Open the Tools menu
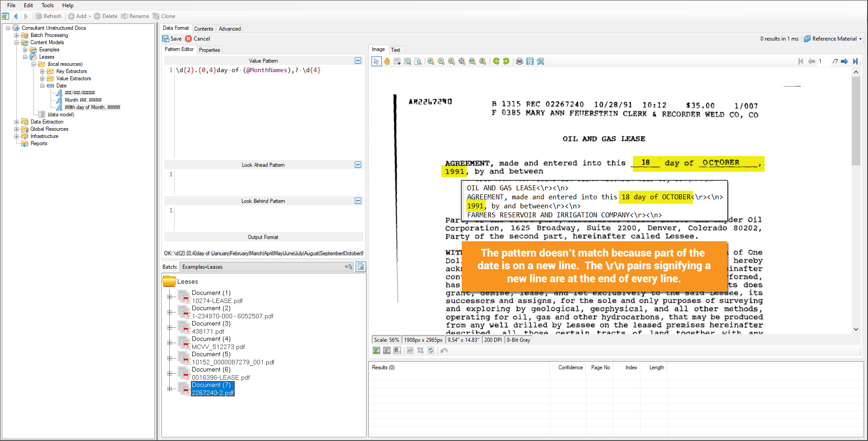This screenshot has height=441, width=868. pyautogui.click(x=47, y=5)
